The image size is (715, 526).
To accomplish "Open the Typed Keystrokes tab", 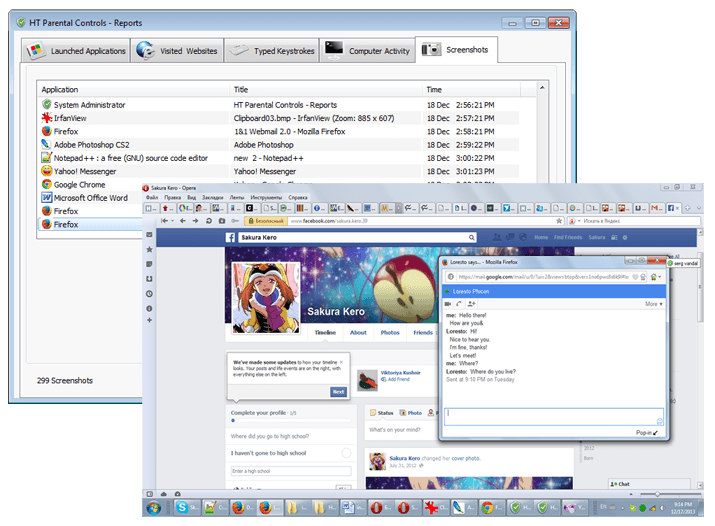I will 272,51.
